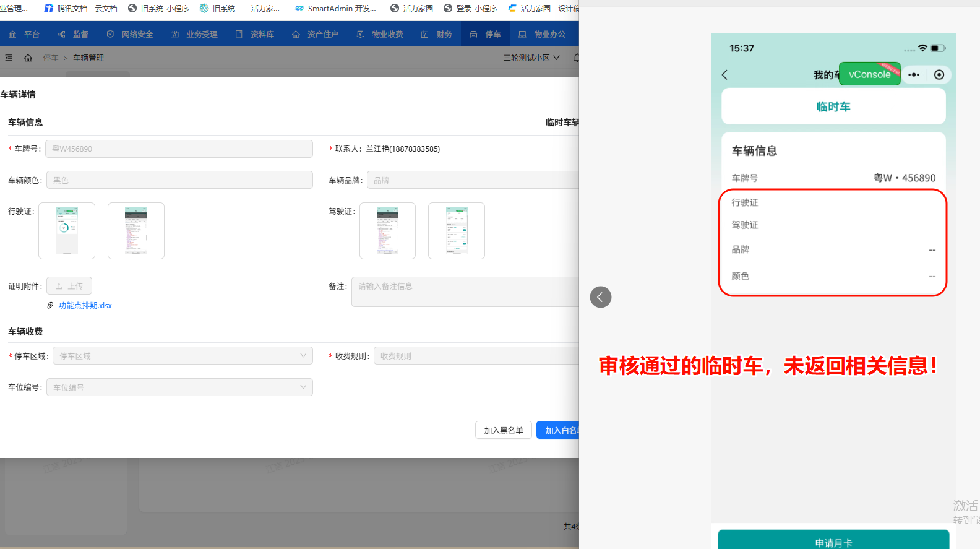This screenshot has height=549, width=980.
Task: Click the first 行驶证 thumbnail image
Action: click(67, 231)
